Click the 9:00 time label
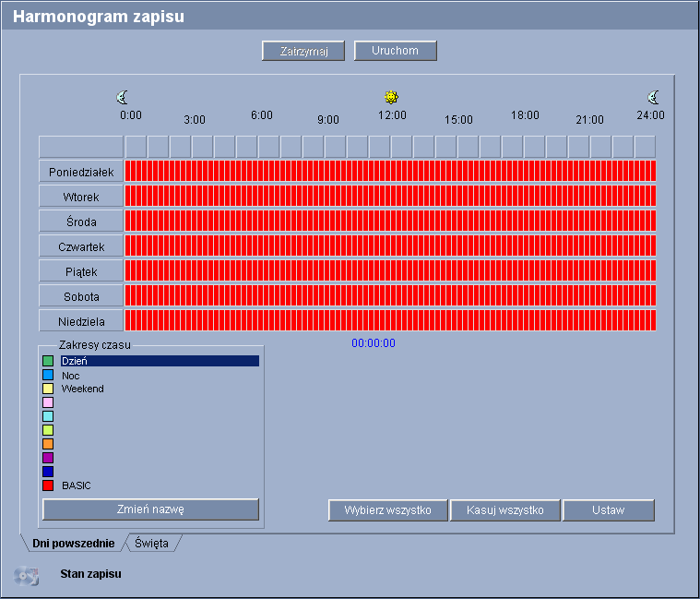The height and width of the screenshot is (599, 700). [328, 120]
